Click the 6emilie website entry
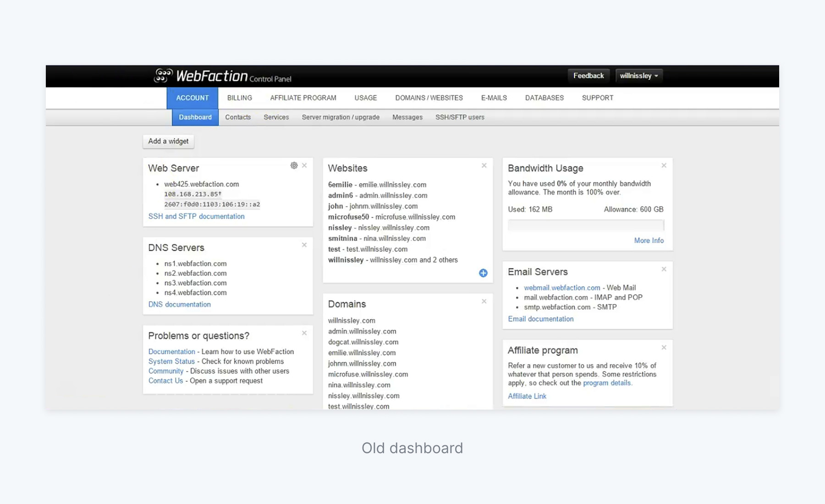Image resolution: width=825 pixels, height=504 pixels. click(377, 185)
